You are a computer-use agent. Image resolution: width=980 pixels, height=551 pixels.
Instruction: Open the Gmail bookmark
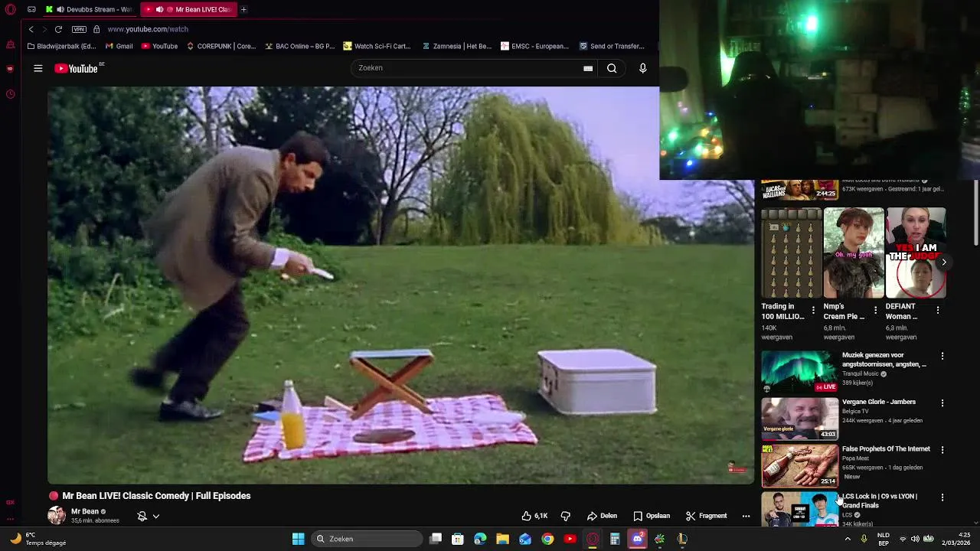[119, 46]
